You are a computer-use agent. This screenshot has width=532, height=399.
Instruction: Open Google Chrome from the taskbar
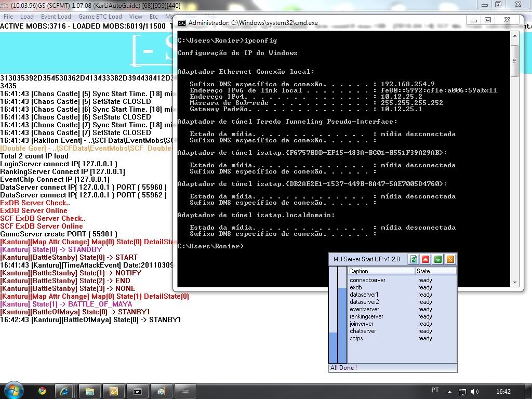(42, 391)
